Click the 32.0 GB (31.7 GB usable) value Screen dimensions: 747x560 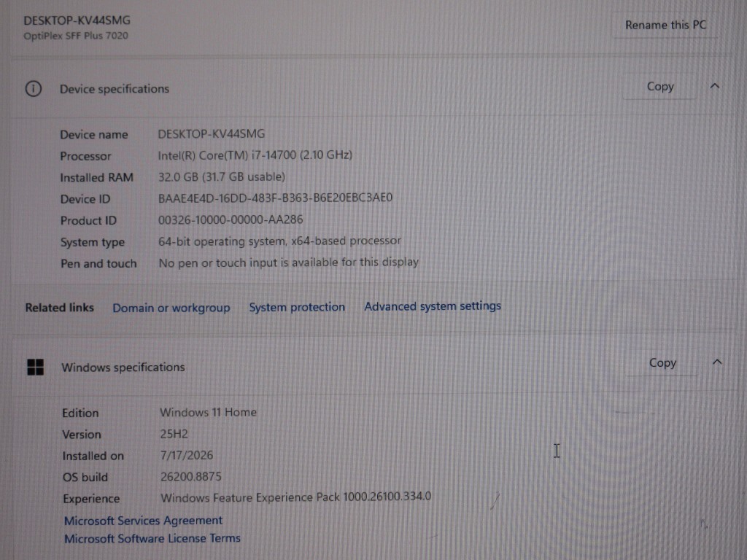[222, 177]
